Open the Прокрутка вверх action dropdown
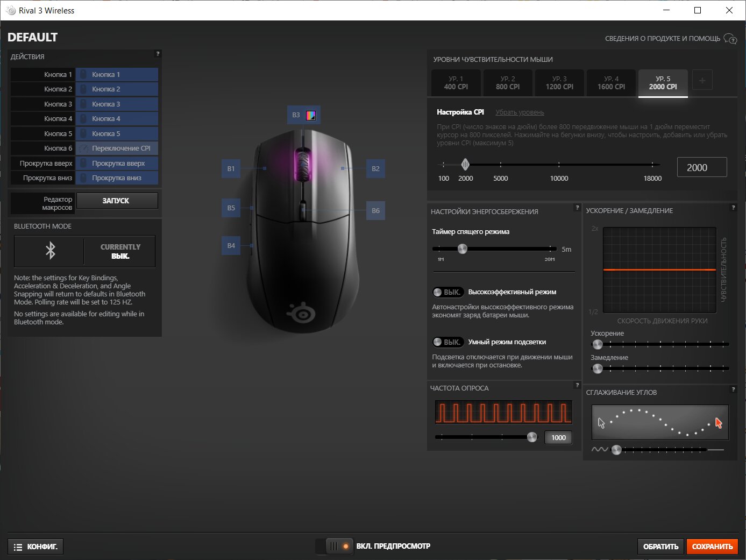 (117, 163)
